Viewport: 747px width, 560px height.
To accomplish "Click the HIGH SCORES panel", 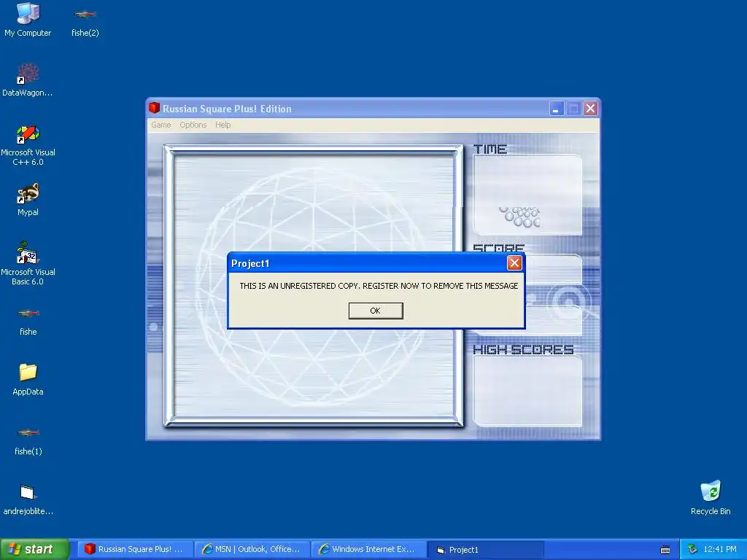I will [527, 391].
